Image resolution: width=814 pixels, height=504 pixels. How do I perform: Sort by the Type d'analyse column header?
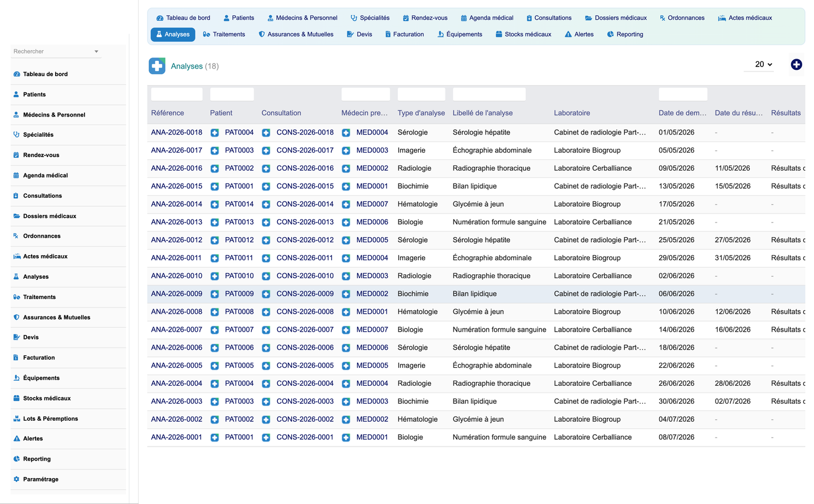click(x=421, y=113)
